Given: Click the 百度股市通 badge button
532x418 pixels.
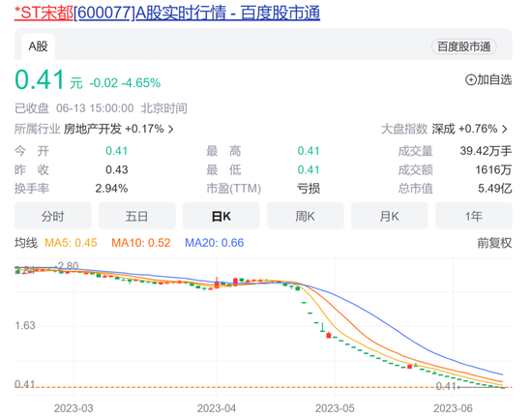Looking at the screenshot, I should point(463,46).
